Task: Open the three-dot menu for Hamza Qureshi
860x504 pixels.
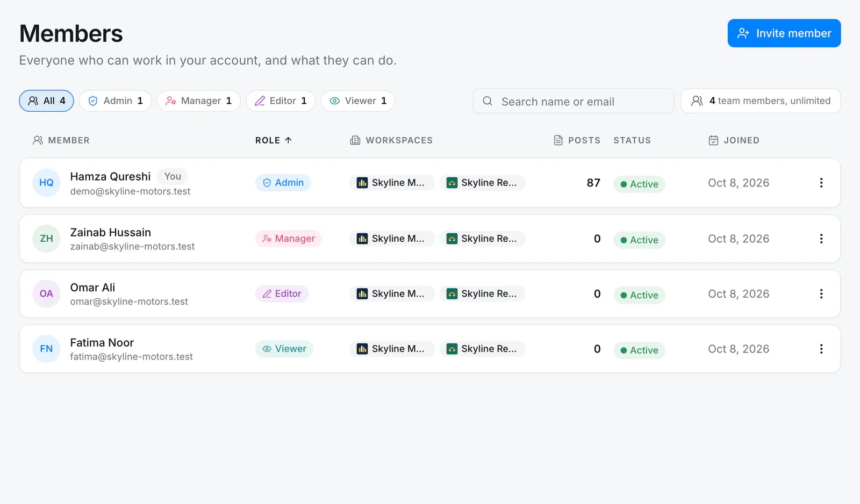Action: click(x=821, y=183)
